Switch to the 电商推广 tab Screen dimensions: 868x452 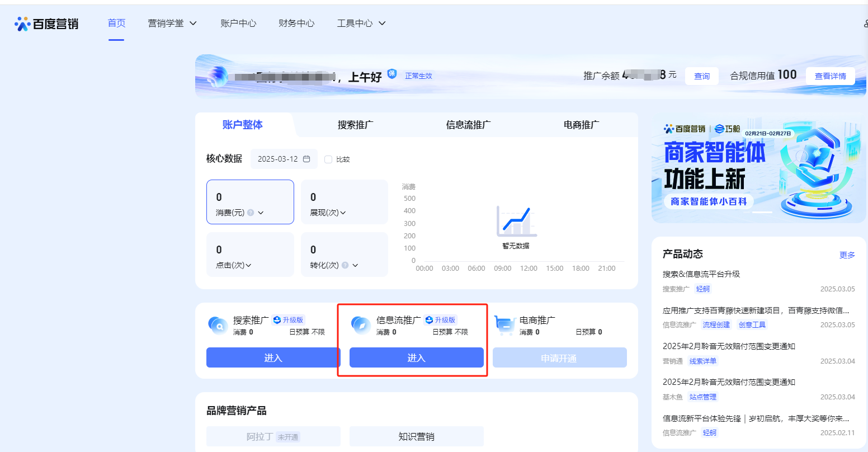point(581,125)
